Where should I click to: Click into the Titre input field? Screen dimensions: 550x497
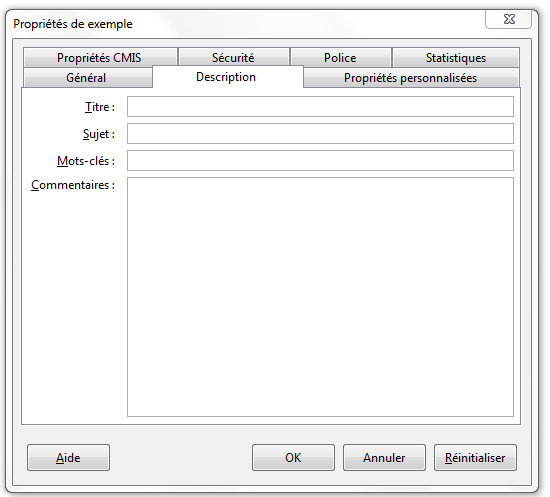pyautogui.click(x=320, y=107)
